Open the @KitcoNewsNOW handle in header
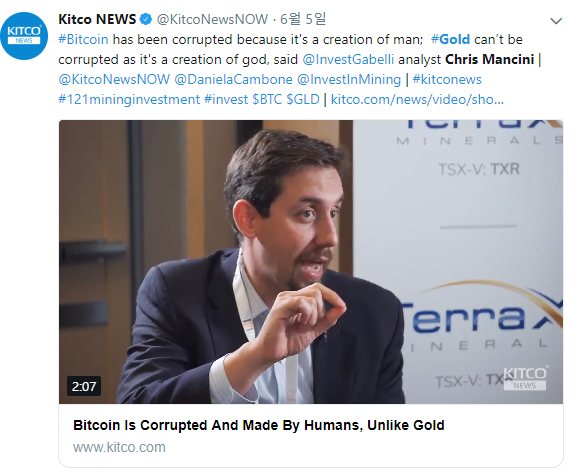Screen dimensions: 571x472 coord(212,19)
